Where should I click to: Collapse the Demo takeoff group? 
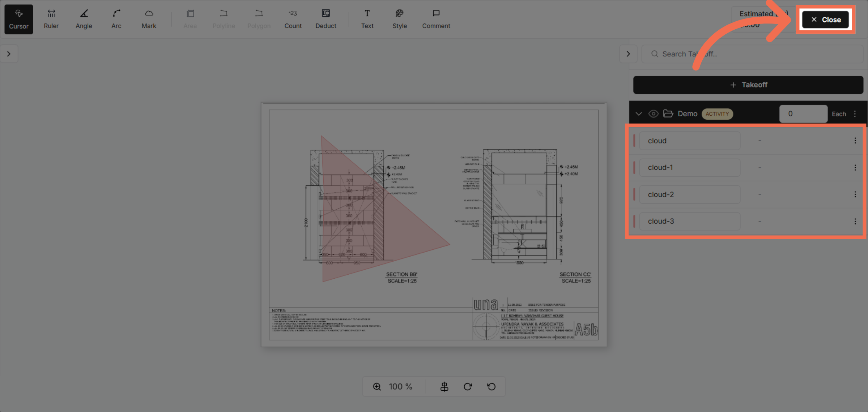click(x=639, y=113)
